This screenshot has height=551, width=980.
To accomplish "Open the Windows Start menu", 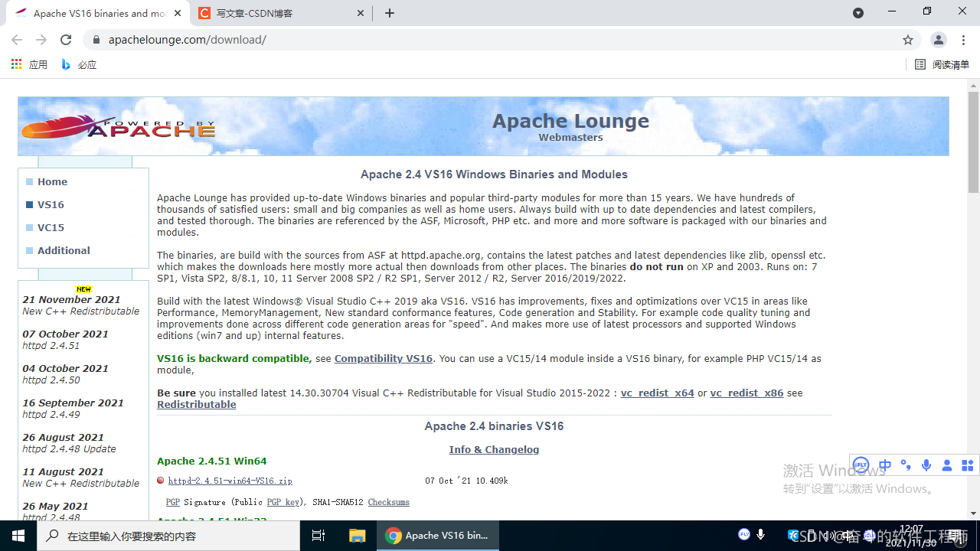I will point(17,536).
